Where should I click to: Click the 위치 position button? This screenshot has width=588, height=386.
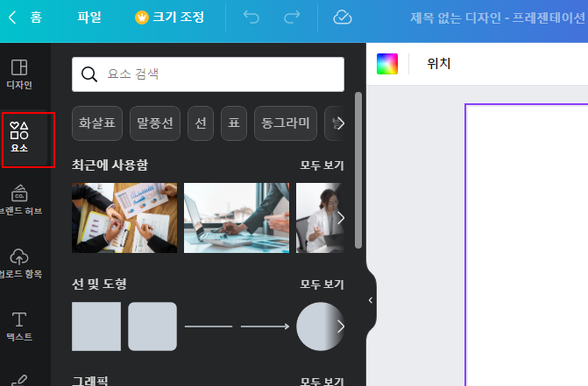(x=439, y=64)
